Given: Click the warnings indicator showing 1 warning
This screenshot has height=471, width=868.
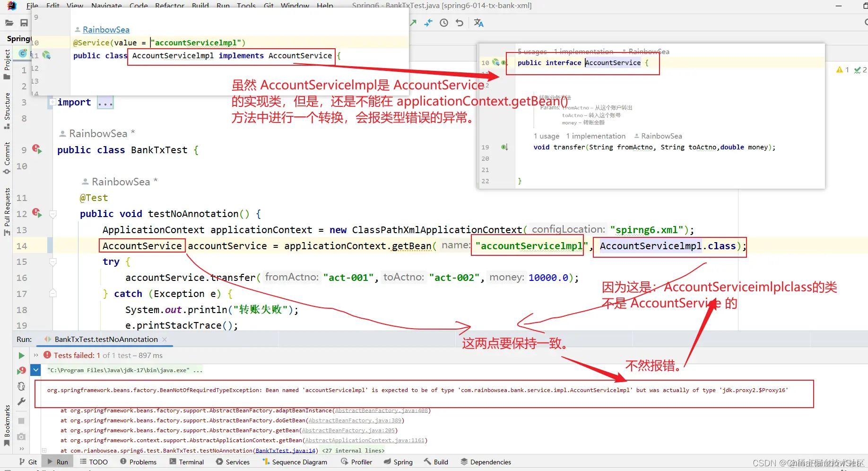Looking at the screenshot, I should coord(842,70).
